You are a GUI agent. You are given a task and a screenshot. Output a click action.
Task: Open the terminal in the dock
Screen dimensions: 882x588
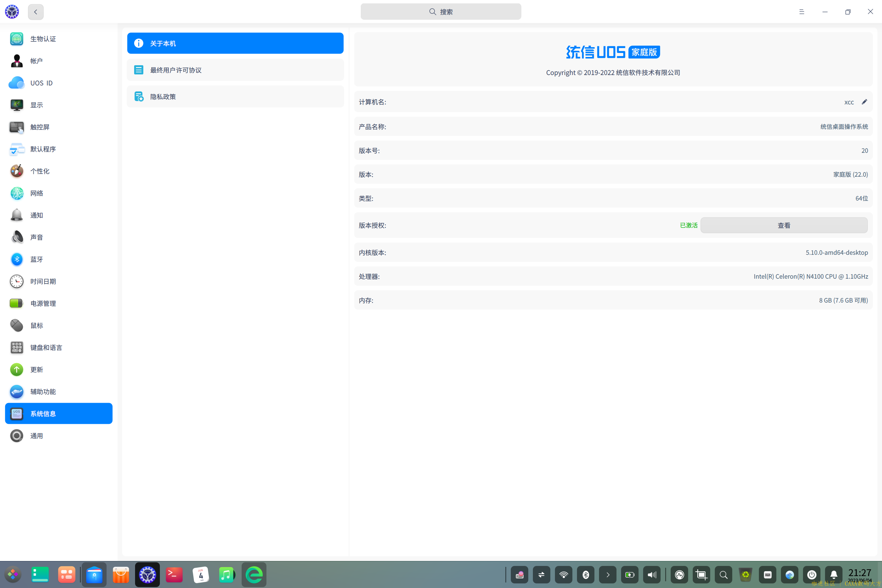coord(174,575)
